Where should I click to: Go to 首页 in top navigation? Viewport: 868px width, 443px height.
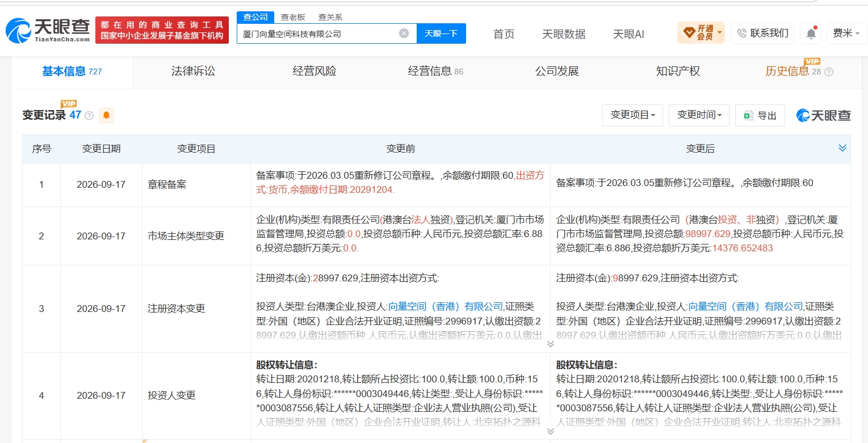504,34
